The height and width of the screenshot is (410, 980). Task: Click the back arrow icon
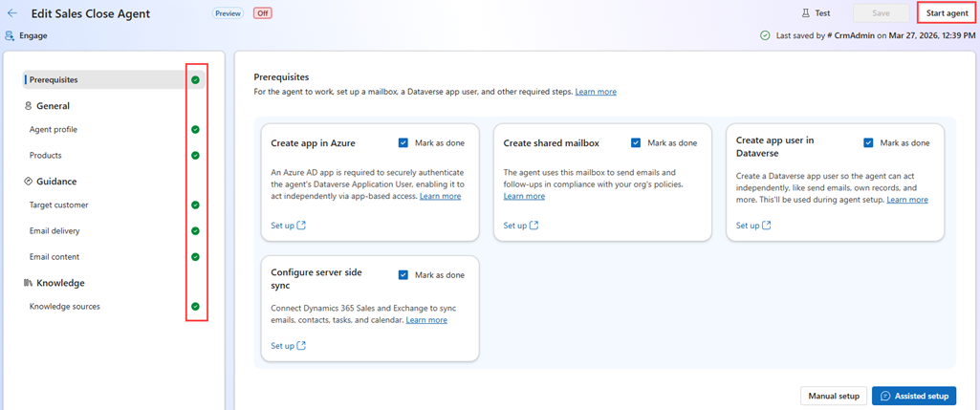tap(12, 13)
